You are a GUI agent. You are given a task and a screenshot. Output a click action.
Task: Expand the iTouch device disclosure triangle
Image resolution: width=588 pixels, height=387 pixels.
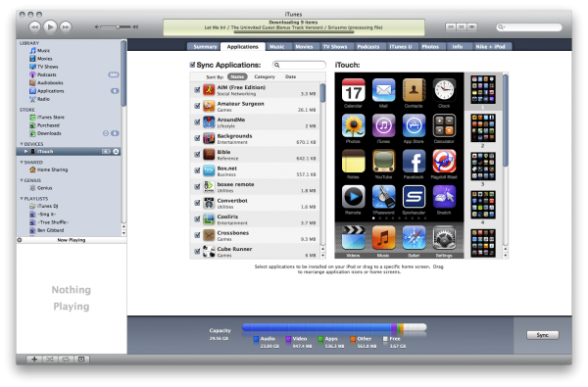coord(25,152)
